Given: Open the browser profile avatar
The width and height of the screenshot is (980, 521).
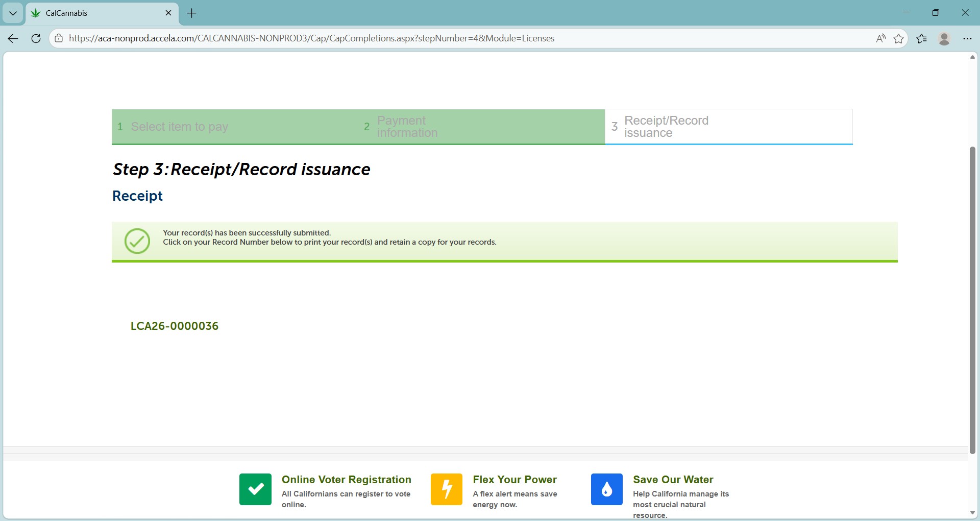Looking at the screenshot, I should [944, 38].
